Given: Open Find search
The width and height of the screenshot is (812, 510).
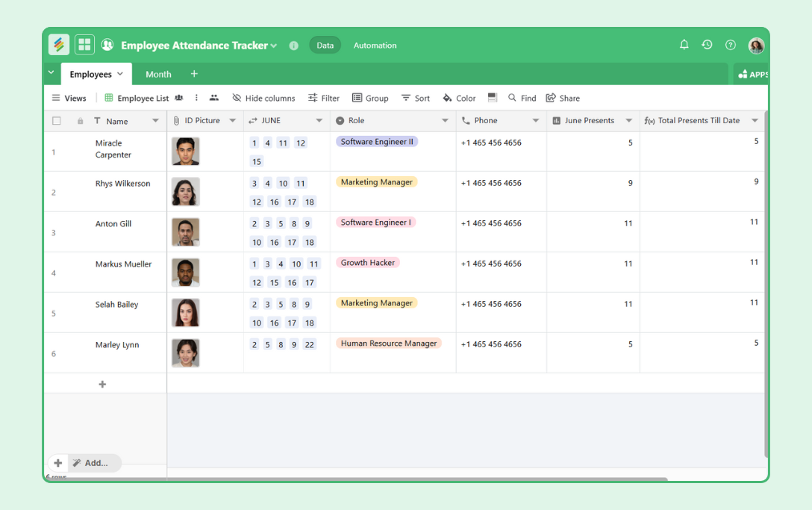Looking at the screenshot, I should (x=522, y=98).
